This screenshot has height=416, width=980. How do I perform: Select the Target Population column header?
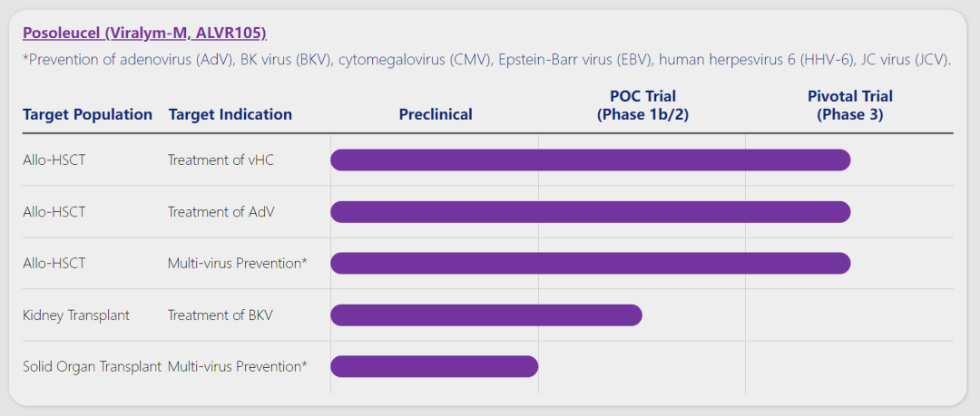87,114
